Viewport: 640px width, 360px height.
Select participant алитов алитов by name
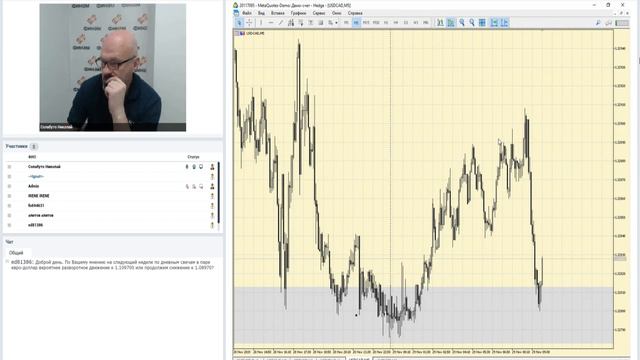tap(40, 215)
